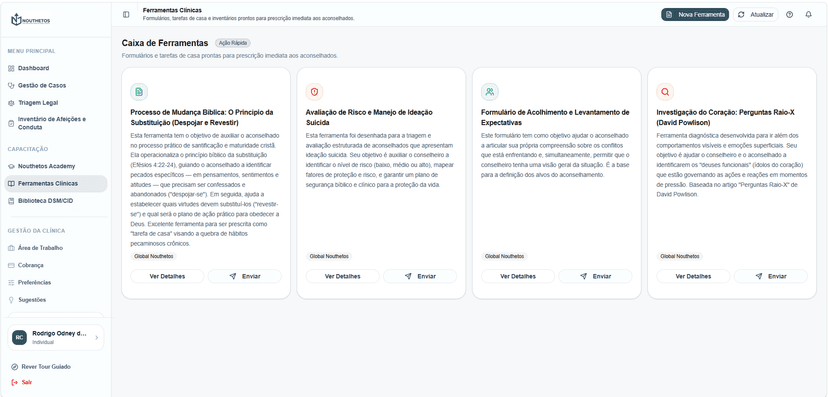Viewport: 828px width, 397px height.
Task: Click the Biblioteca DSM/CID icon
Action: tap(11, 201)
